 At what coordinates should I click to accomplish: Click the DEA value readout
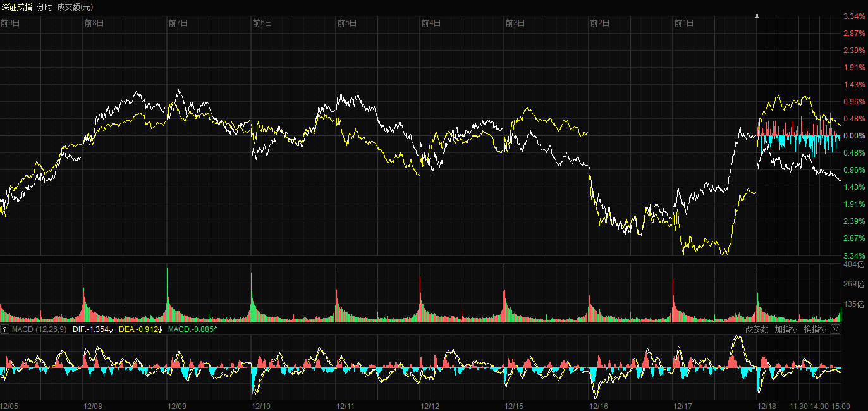tap(140, 329)
